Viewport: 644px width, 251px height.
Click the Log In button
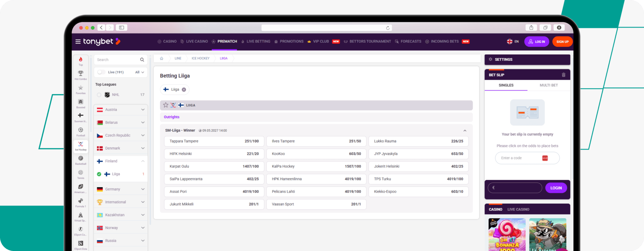coord(537,42)
